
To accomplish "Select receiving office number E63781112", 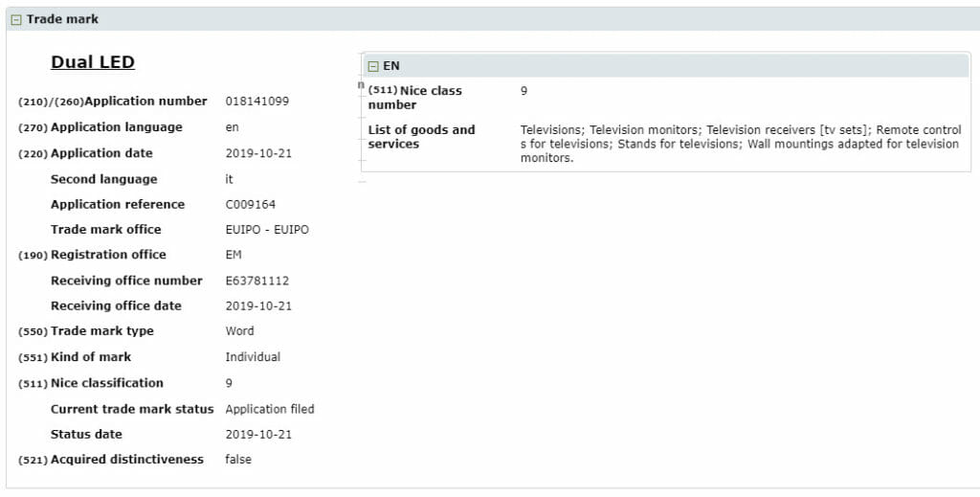I will tap(256, 281).
